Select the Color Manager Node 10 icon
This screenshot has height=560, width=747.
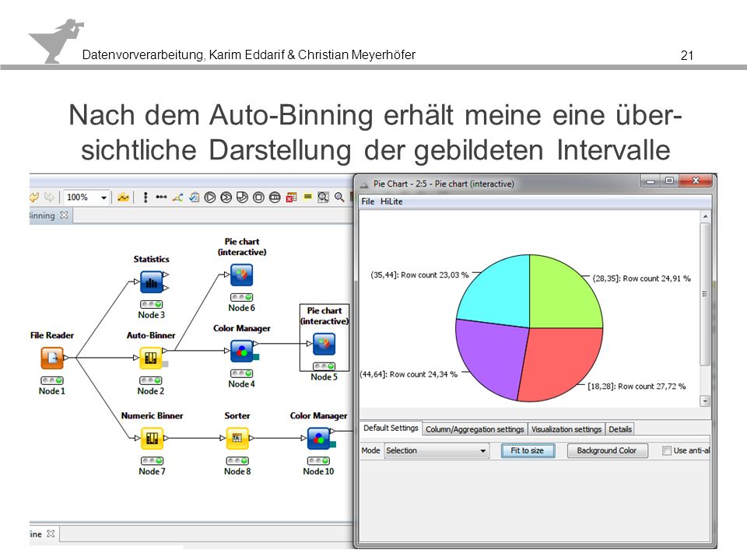click(x=319, y=438)
